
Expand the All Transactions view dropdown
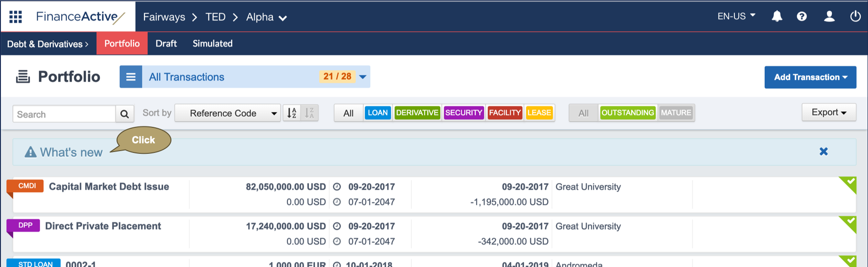pos(363,77)
